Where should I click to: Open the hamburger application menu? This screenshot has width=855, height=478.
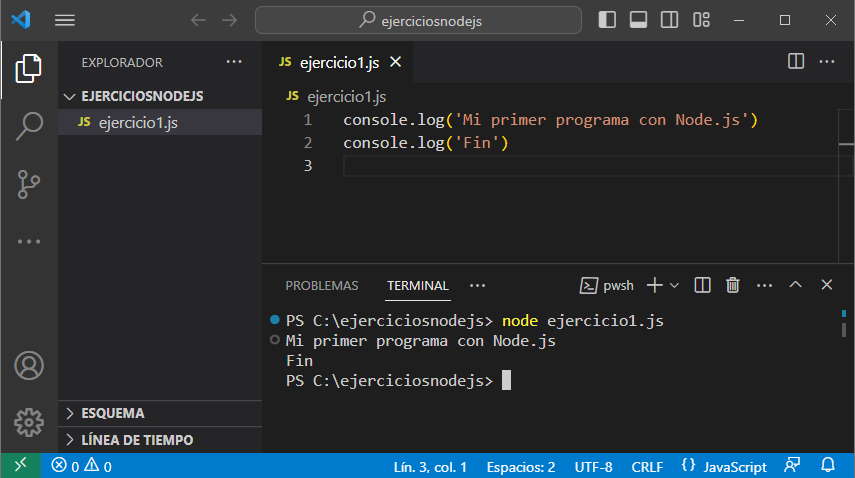[64, 21]
